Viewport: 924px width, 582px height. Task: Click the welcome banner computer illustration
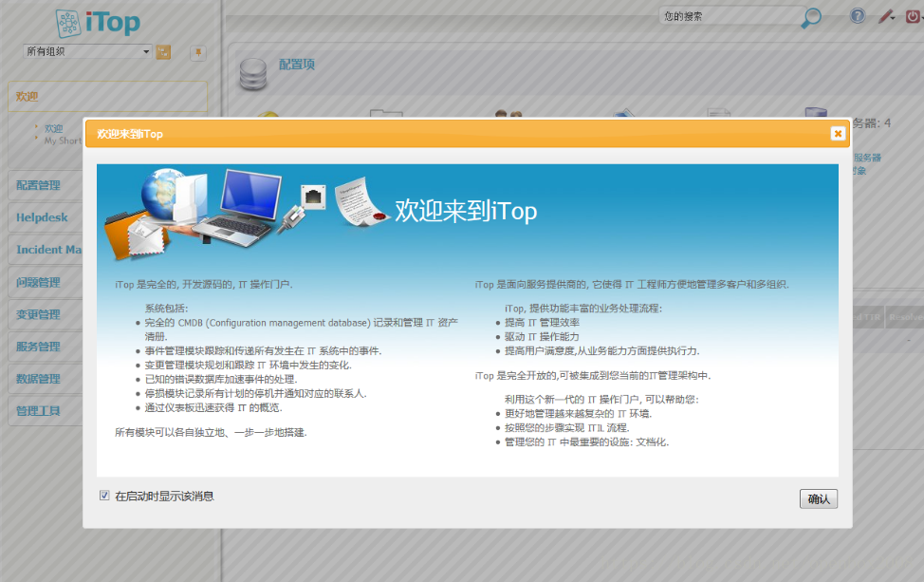[x=239, y=208]
